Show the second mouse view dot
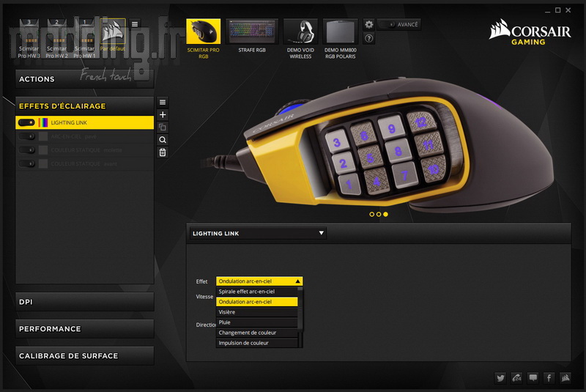This screenshot has height=392, width=586. coord(379,215)
